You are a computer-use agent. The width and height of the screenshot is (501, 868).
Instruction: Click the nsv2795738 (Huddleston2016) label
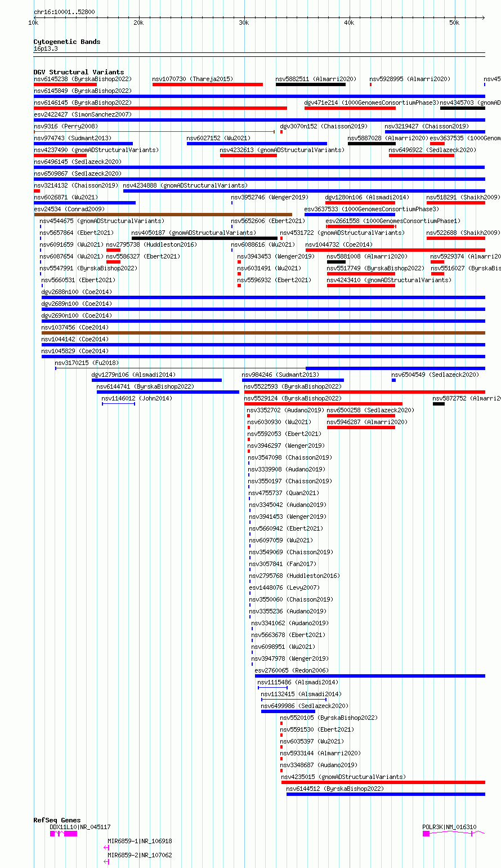coord(151,245)
